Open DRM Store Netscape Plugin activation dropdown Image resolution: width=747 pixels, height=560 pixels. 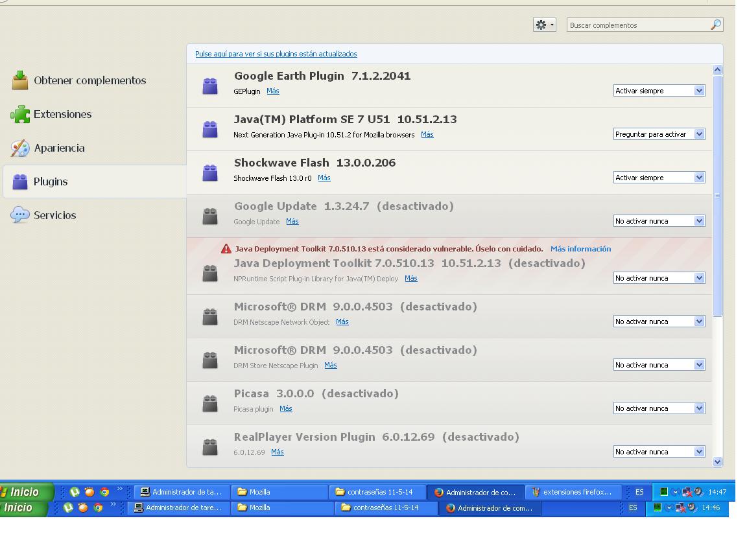[x=659, y=364]
